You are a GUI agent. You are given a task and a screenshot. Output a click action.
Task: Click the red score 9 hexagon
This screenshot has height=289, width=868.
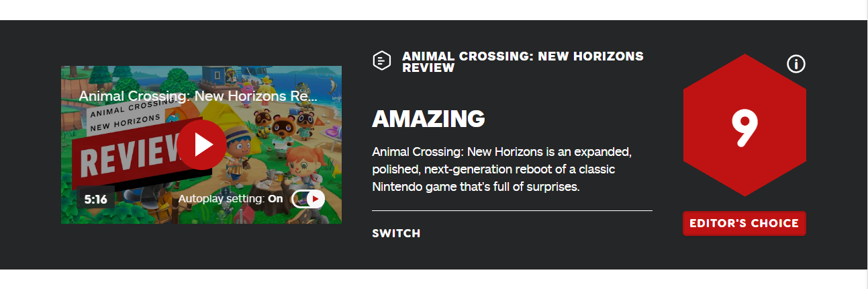(744, 126)
